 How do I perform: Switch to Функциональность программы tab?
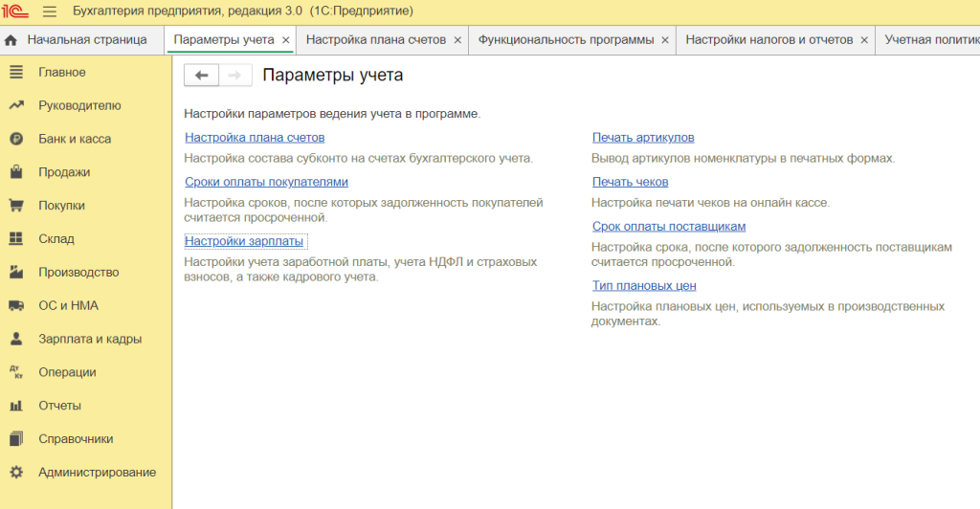coord(566,40)
